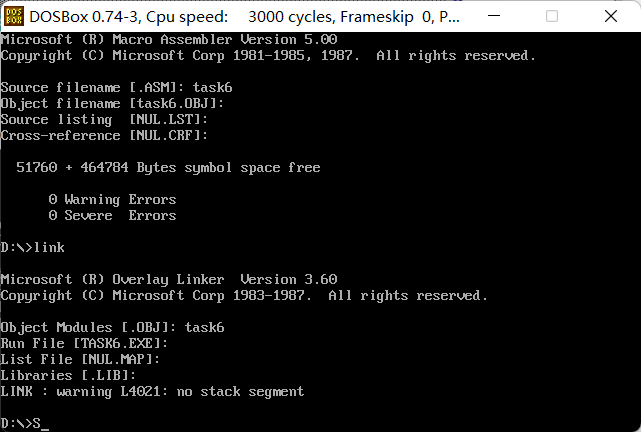Click the Object filename [task6.OBJ] line
Screen dimensions: 641x432
tap(112, 103)
